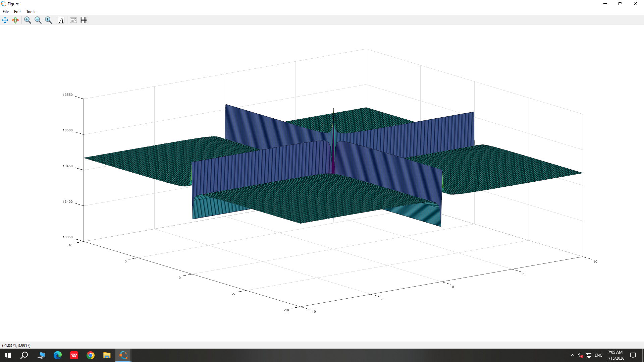Click the coordinates readout in status bar
644x362 pixels.
pyautogui.click(x=16, y=345)
